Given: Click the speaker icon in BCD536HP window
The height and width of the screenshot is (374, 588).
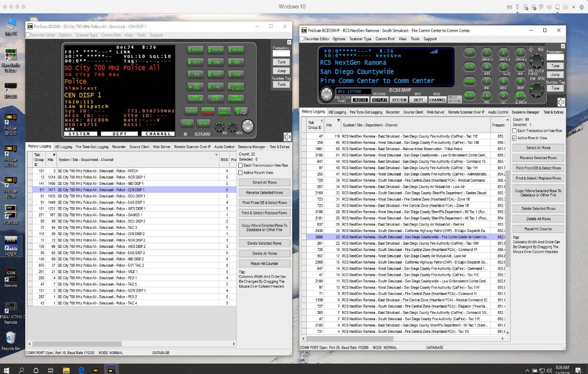Looking at the screenshot, I should (561, 102).
